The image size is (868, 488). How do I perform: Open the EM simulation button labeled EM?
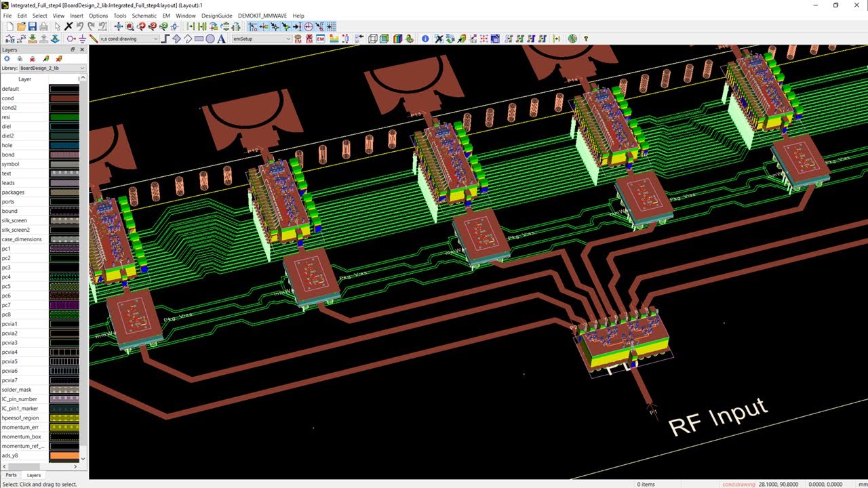pyautogui.click(x=321, y=39)
